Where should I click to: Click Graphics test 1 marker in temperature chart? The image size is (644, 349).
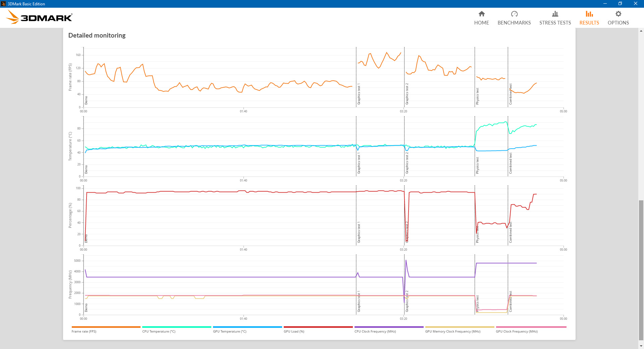click(x=359, y=163)
